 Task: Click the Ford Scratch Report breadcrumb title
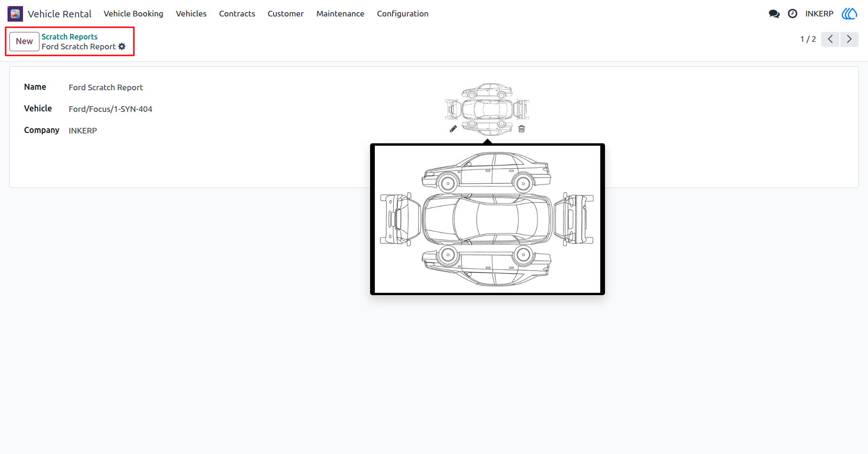[78, 47]
